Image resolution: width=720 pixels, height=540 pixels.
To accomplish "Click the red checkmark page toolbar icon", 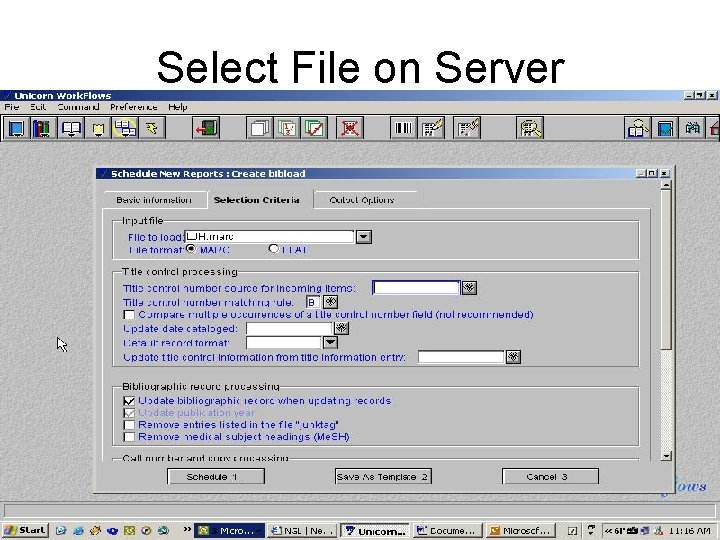I will tap(314, 128).
